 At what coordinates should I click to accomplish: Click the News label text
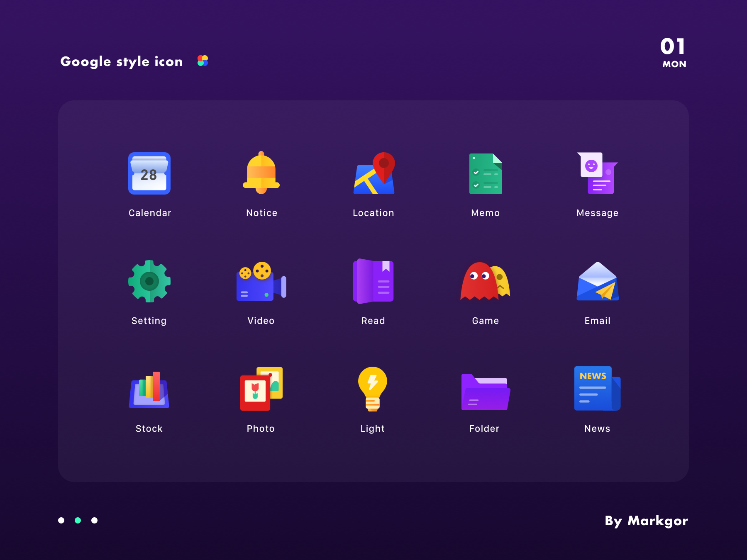pos(597,429)
